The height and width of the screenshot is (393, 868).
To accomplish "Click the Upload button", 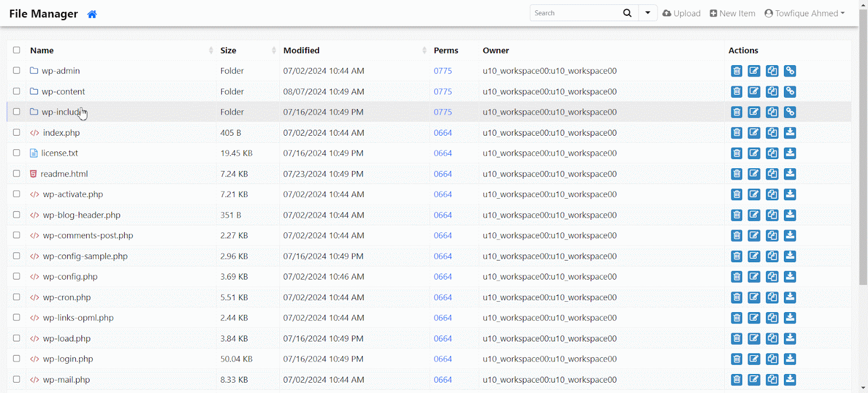I will click(x=681, y=13).
